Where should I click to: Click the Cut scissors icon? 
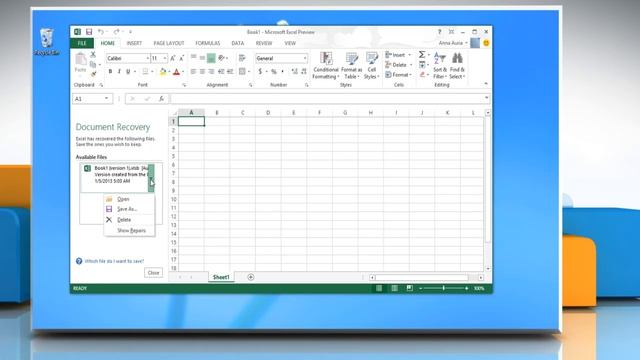pos(93,54)
